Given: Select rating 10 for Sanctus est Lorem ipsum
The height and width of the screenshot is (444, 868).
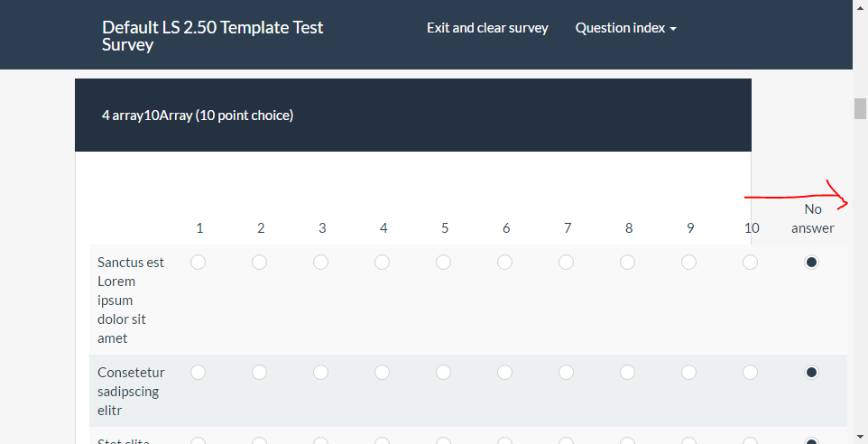Looking at the screenshot, I should (751, 263).
